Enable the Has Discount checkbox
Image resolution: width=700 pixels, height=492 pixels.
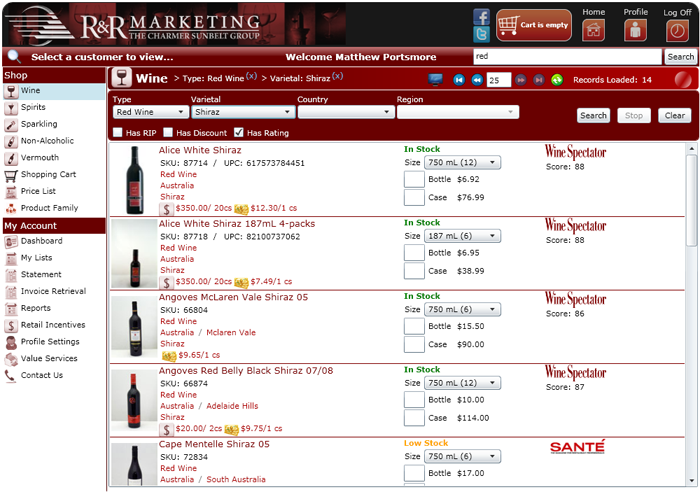168,132
